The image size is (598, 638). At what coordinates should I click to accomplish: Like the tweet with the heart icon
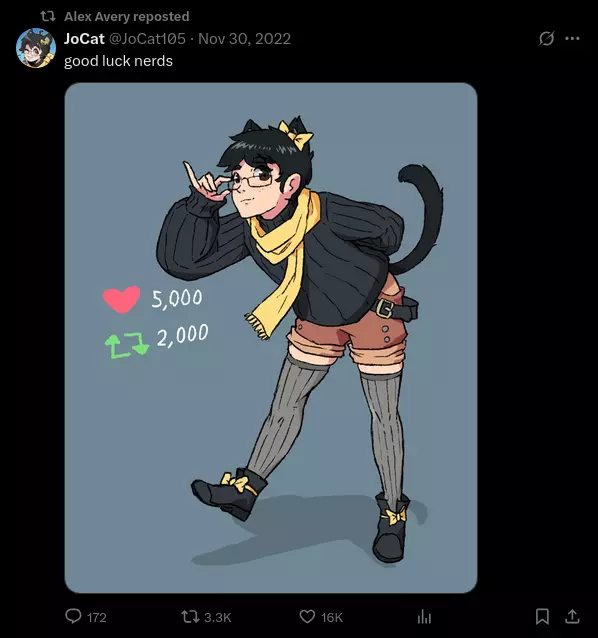(x=307, y=616)
